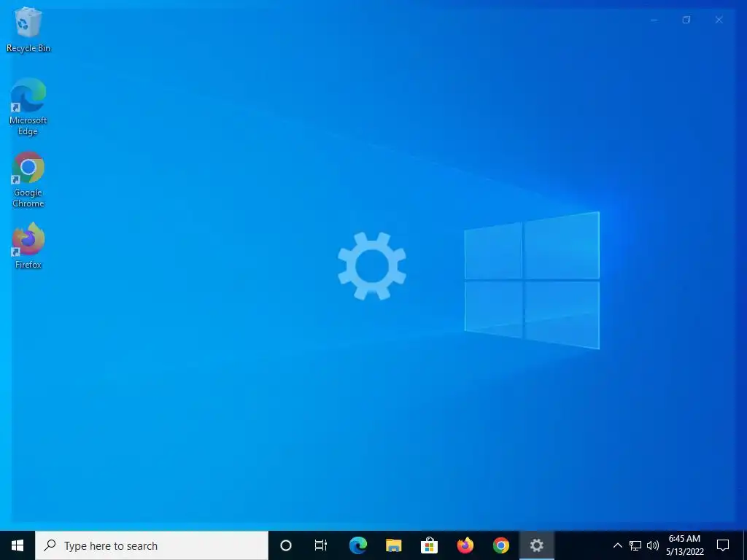Open the volume tray icon
The width and height of the screenshot is (747, 560).
pyautogui.click(x=653, y=545)
